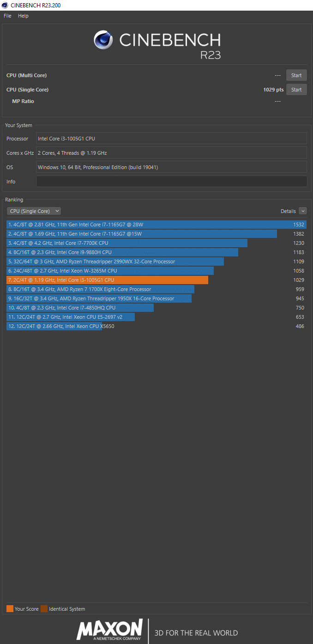
Task: Start the CPU (Multi Core) test
Action: [296, 75]
